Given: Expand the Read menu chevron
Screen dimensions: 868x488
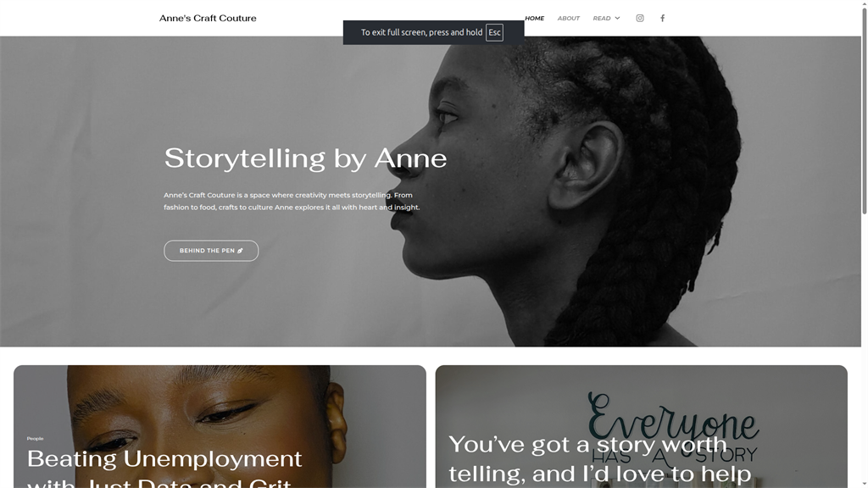Looking at the screenshot, I should (x=617, y=19).
